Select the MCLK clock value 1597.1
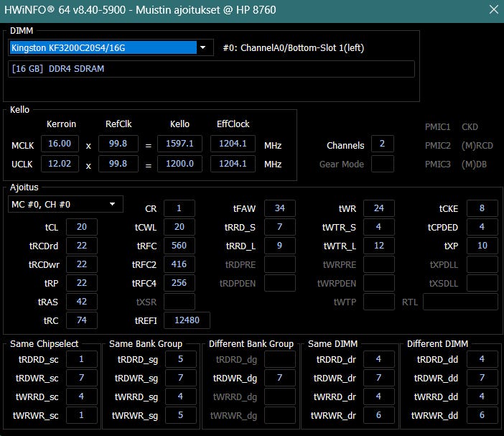The image size is (504, 436). [x=179, y=144]
